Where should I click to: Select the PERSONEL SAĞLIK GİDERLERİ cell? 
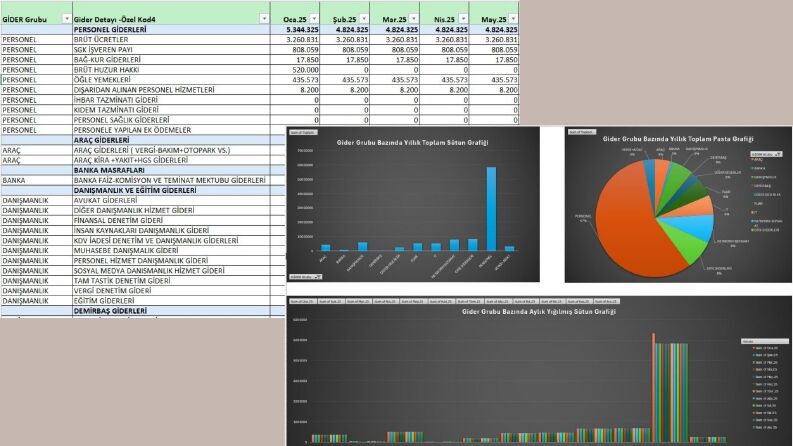171,120
